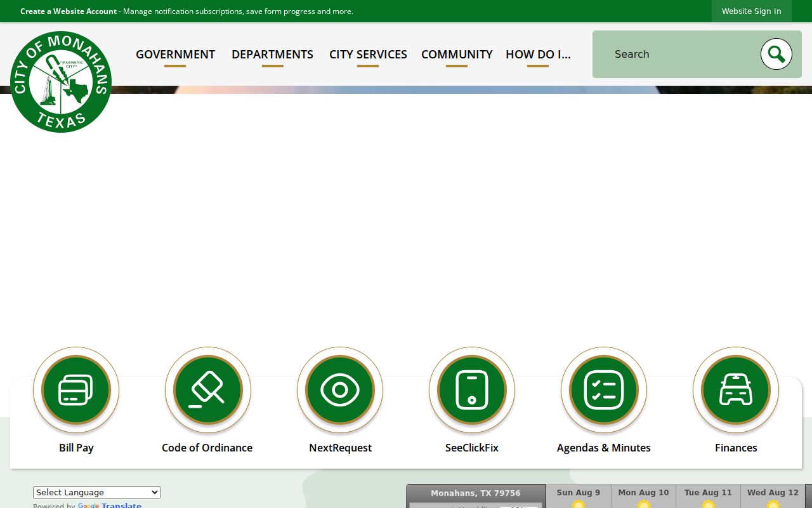
Task: Open the NextRequest eye icon
Action: point(340,390)
